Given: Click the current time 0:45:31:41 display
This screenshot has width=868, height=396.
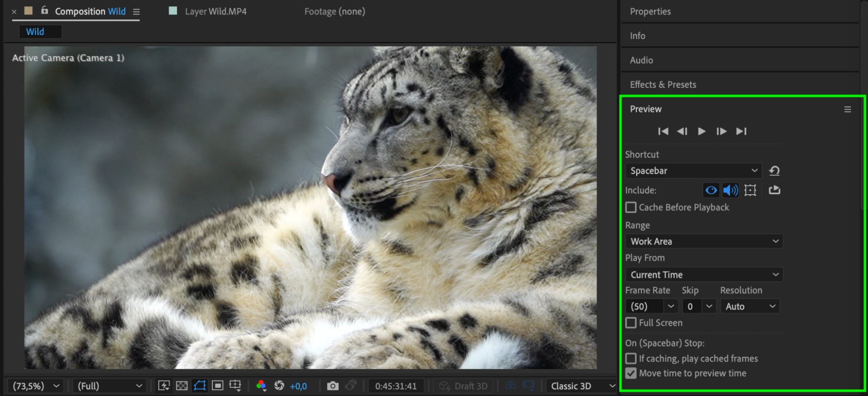Looking at the screenshot, I should [x=396, y=386].
